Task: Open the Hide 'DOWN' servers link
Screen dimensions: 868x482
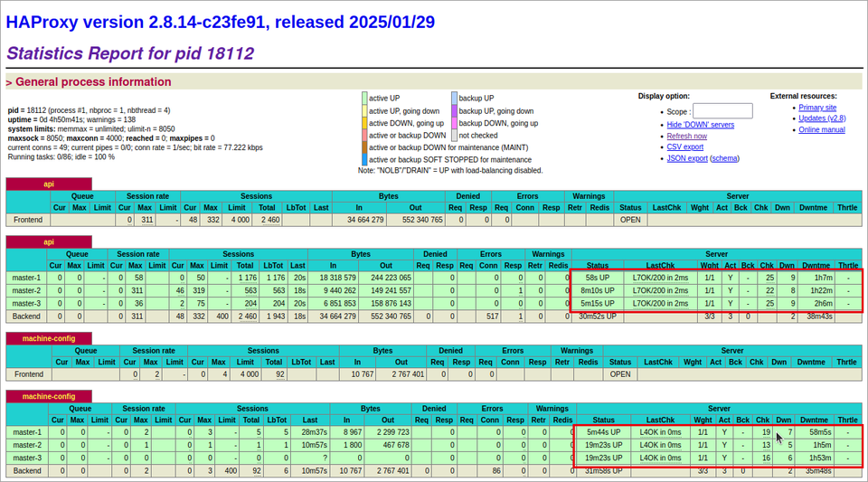Action: pyautogui.click(x=700, y=125)
